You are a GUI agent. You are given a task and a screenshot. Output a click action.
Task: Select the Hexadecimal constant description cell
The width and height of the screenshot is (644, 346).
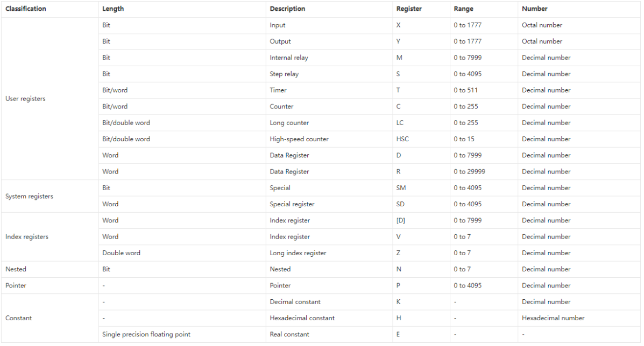pos(302,318)
